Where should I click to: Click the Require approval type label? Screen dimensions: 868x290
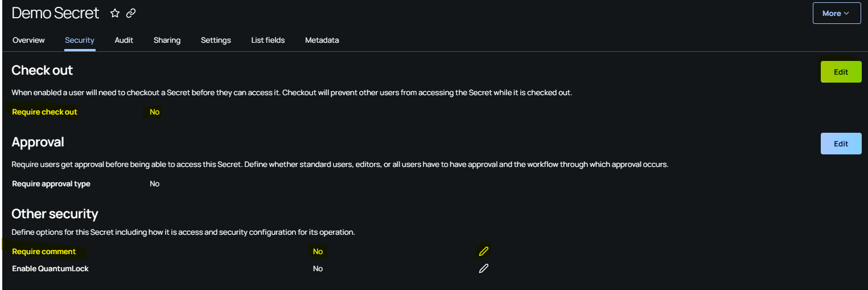(x=51, y=184)
